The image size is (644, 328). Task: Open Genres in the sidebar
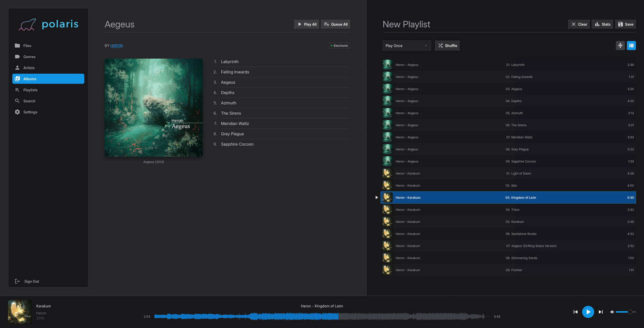[x=48, y=57]
